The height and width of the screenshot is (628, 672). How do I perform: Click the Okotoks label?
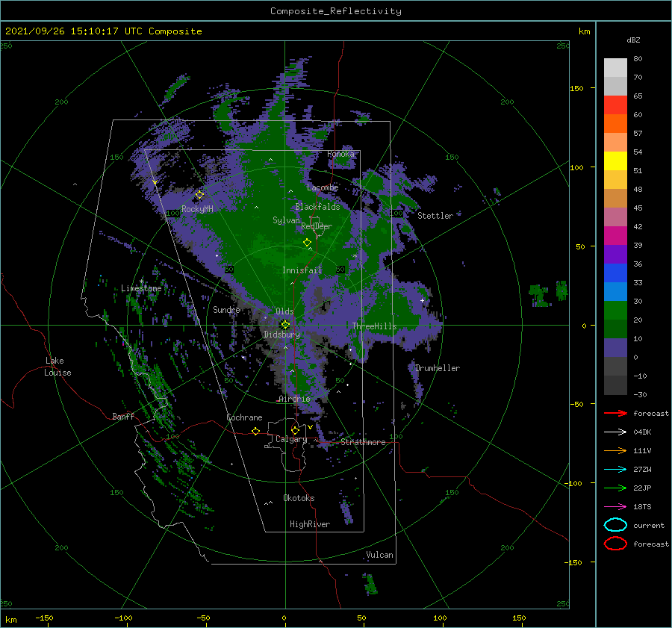(x=299, y=498)
